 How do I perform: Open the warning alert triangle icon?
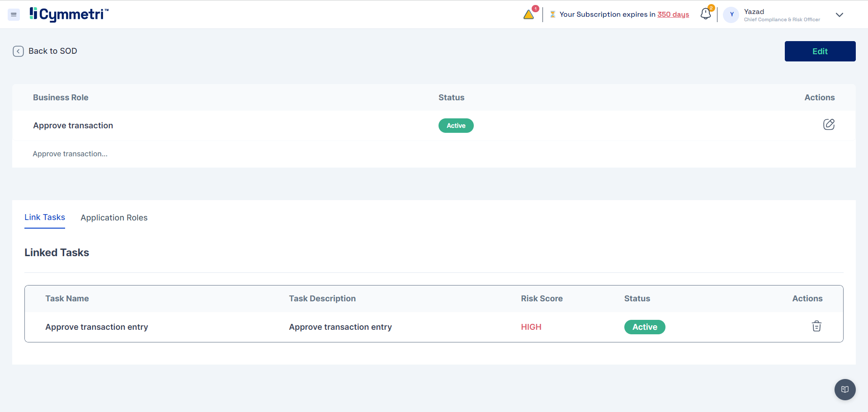coord(528,15)
